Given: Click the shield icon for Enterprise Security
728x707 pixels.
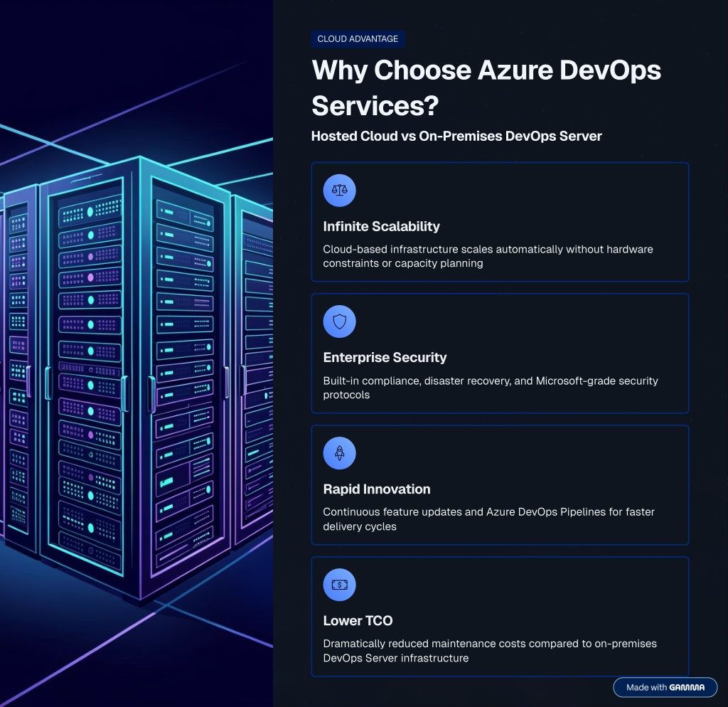Looking at the screenshot, I should tap(339, 322).
